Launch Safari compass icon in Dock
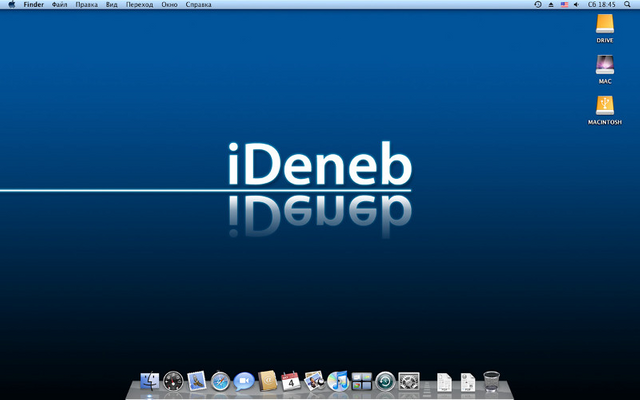This screenshot has width=640, height=400. click(220, 382)
